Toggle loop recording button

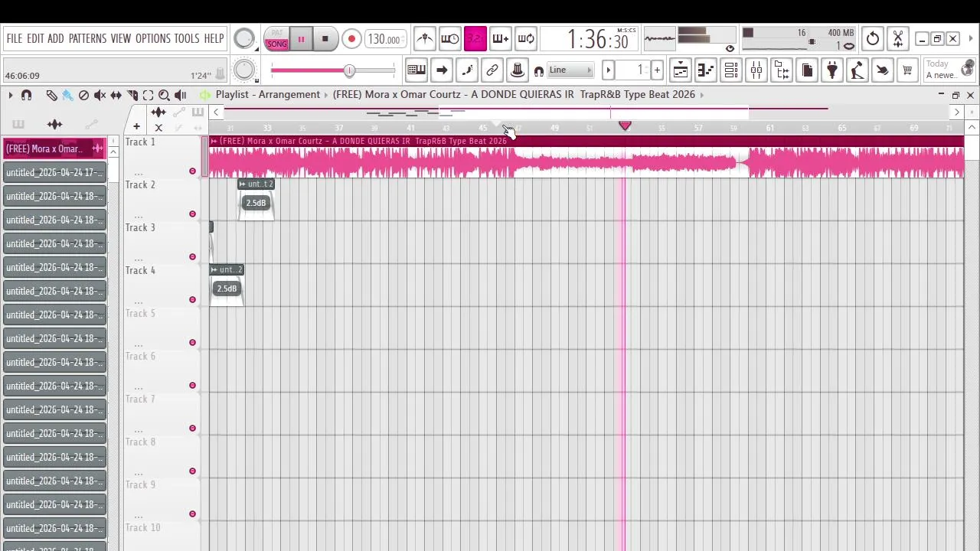pos(526,38)
